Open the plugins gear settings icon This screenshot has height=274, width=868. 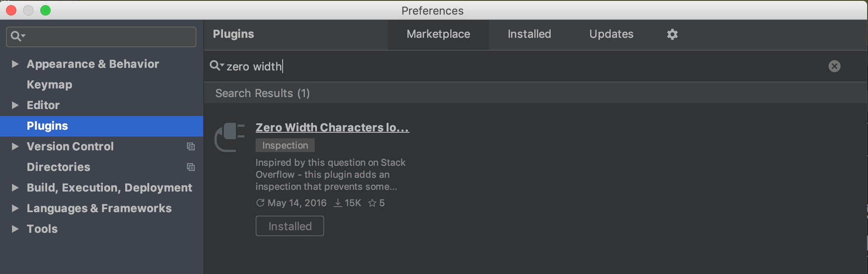672,34
